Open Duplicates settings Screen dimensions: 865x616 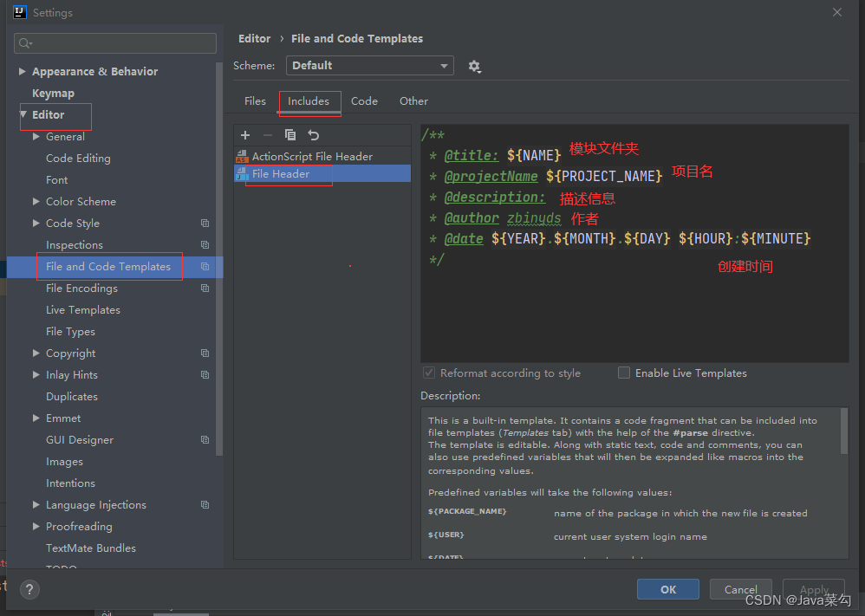click(x=72, y=397)
